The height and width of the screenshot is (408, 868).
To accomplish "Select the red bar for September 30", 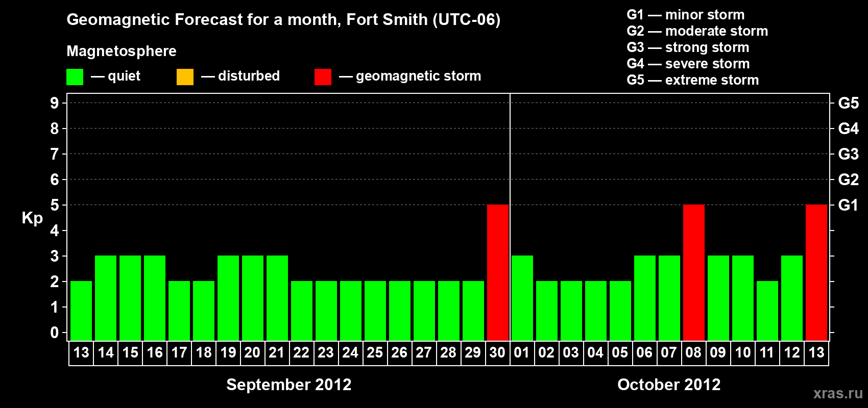I will coord(498,272).
